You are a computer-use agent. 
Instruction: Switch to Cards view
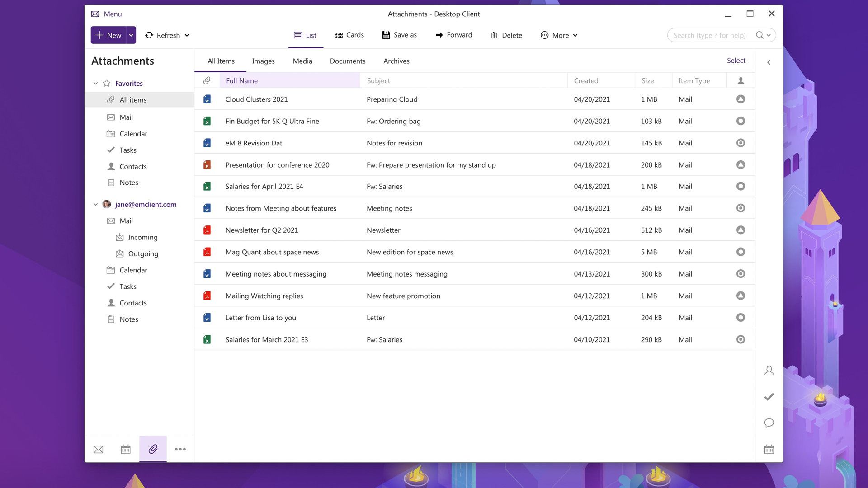click(x=349, y=35)
